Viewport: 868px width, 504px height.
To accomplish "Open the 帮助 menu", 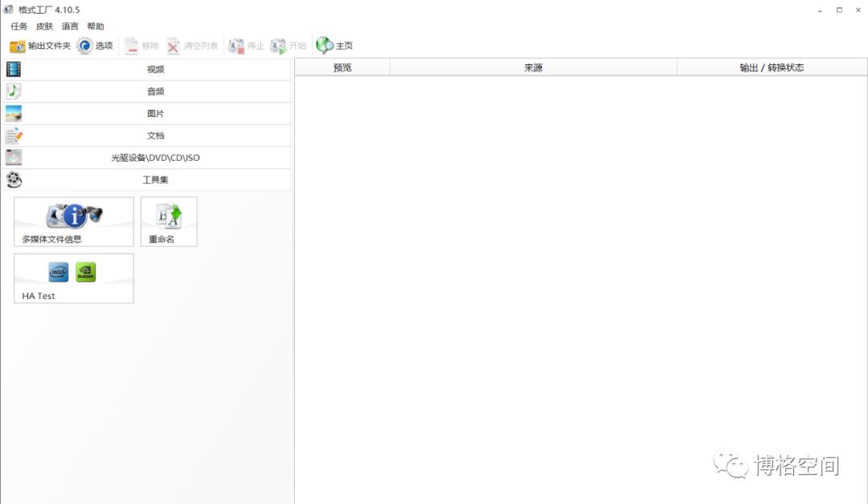I will coord(95,26).
